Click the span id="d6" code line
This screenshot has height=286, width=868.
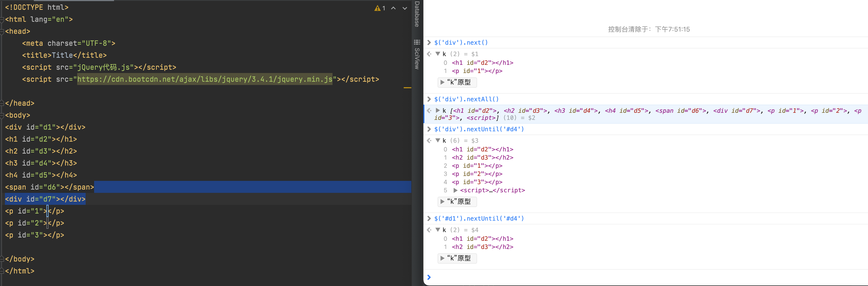coord(50,187)
